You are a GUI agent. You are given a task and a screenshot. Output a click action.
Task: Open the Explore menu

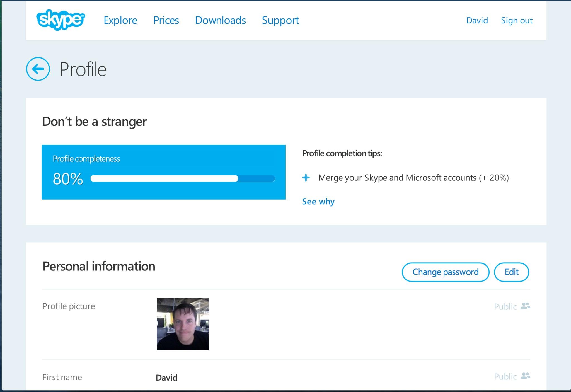click(120, 20)
